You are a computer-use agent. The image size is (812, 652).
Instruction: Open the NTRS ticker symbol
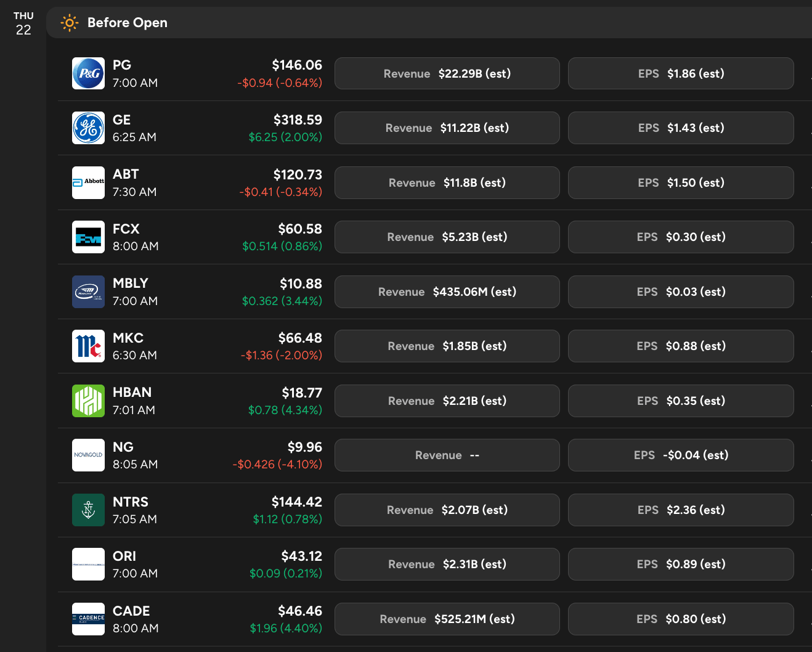[x=131, y=502]
